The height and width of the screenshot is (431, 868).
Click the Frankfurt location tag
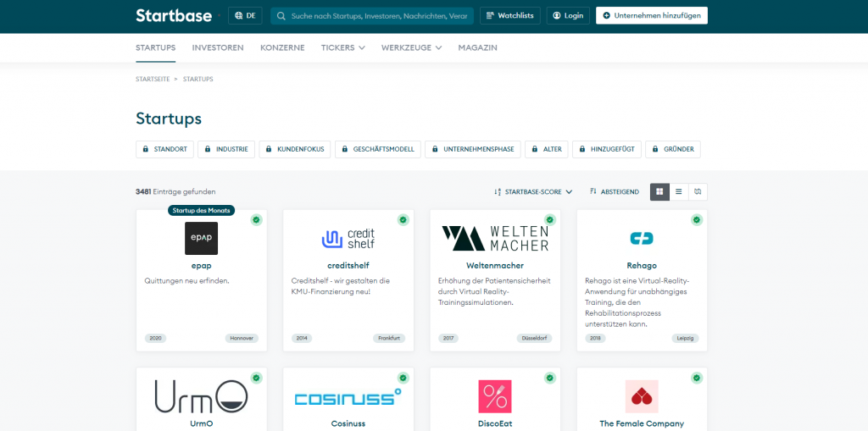(x=389, y=339)
